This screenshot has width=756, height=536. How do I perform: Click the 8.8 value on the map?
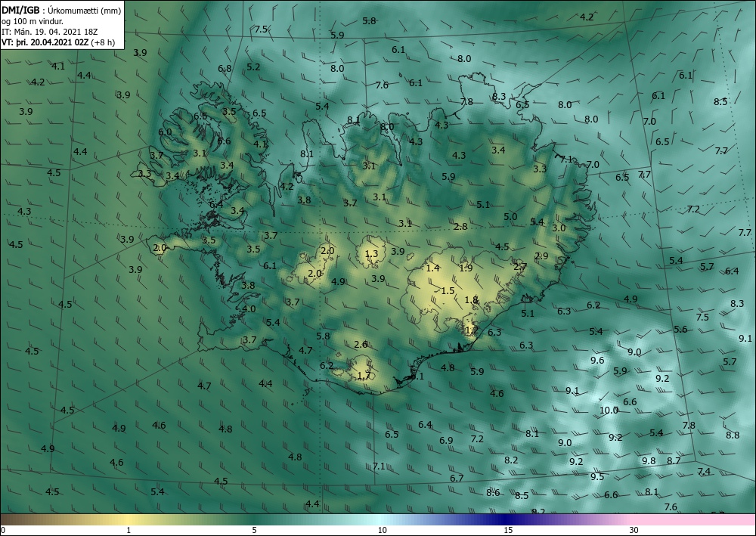pyautogui.click(x=733, y=435)
